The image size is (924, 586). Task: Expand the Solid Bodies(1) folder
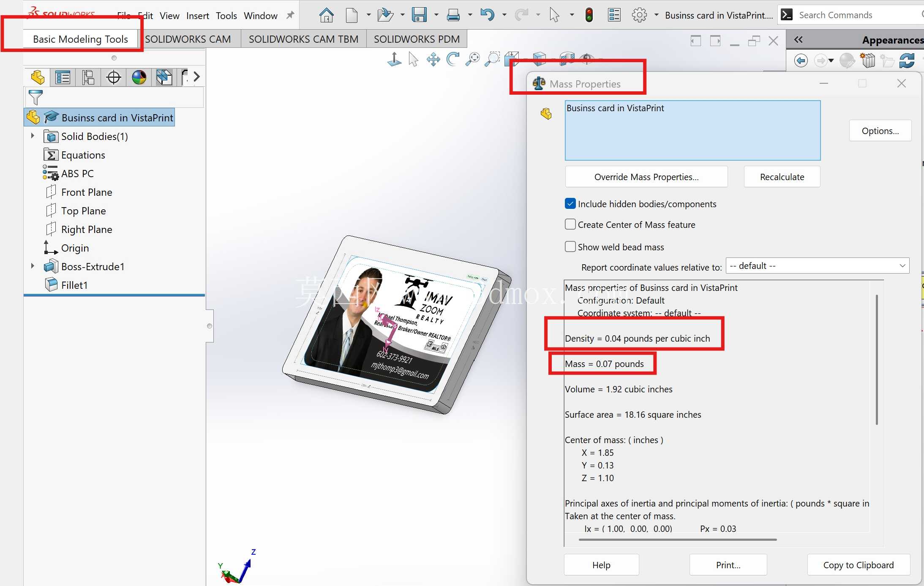pos(33,136)
